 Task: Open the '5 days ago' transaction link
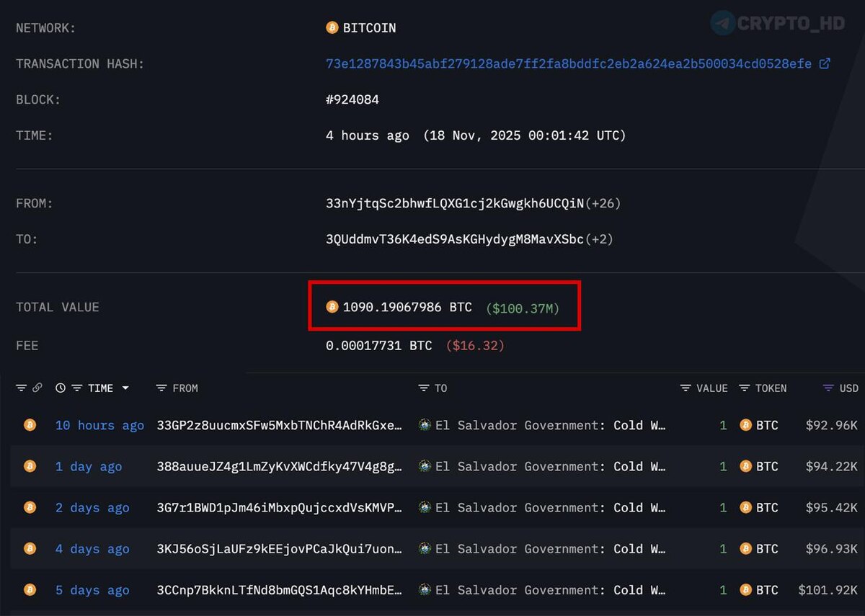(92, 589)
